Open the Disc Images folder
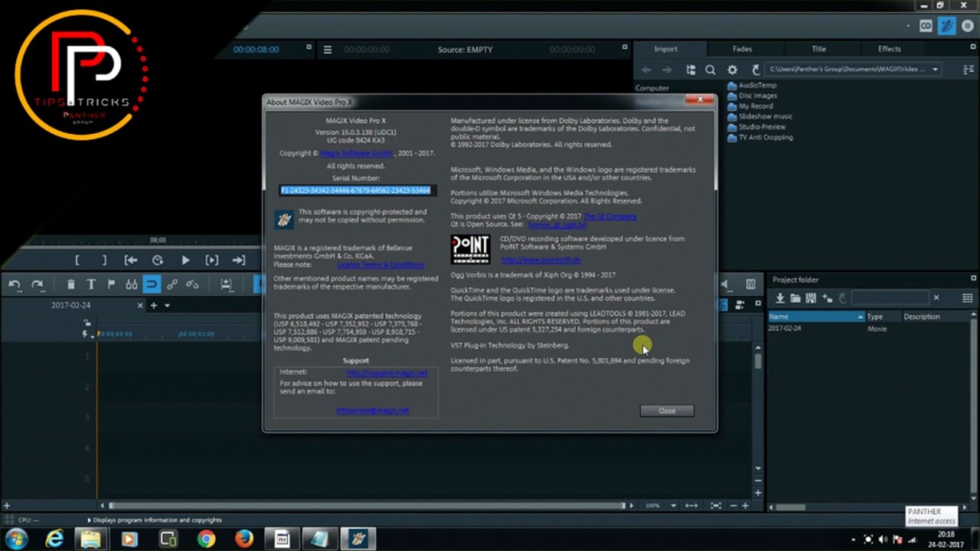The height and width of the screenshot is (551, 980). point(752,96)
